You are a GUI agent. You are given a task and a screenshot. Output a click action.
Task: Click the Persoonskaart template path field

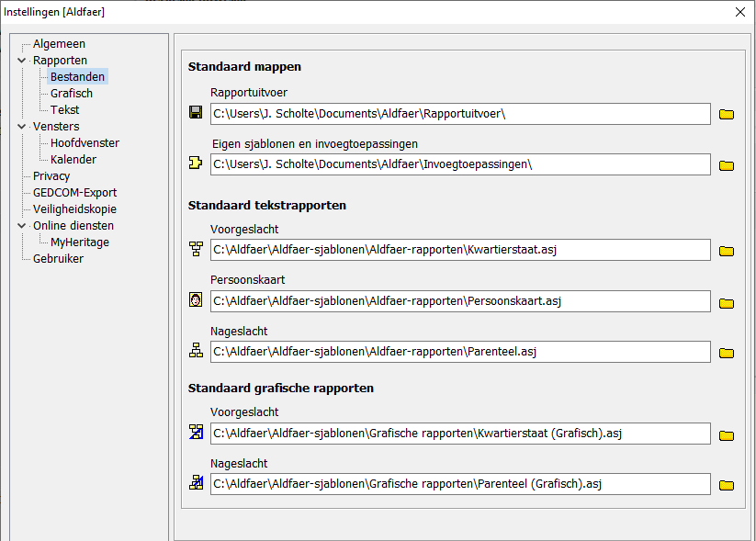pos(459,301)
